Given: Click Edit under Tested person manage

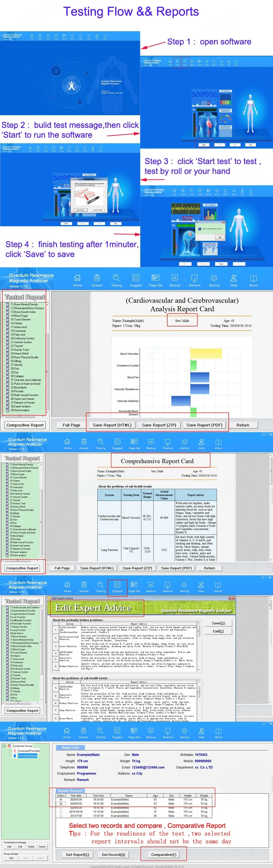Looking at the screenshot, I should [20, 846].
